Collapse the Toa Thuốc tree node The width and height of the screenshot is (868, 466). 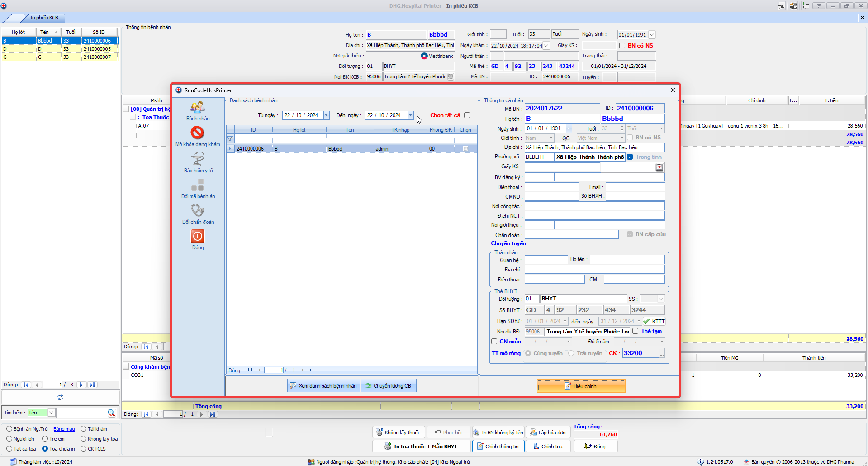point(133,117)
